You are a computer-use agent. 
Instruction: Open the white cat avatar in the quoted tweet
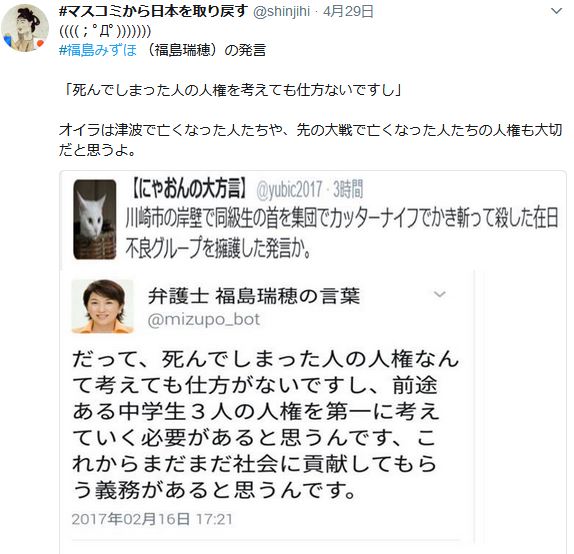pyautogui.click(x=95, y=219)
